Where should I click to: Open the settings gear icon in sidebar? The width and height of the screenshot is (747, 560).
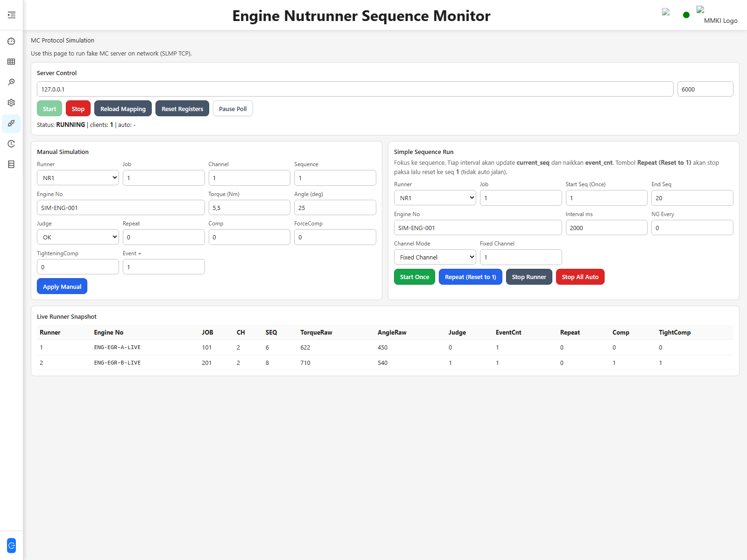point(11,103)
